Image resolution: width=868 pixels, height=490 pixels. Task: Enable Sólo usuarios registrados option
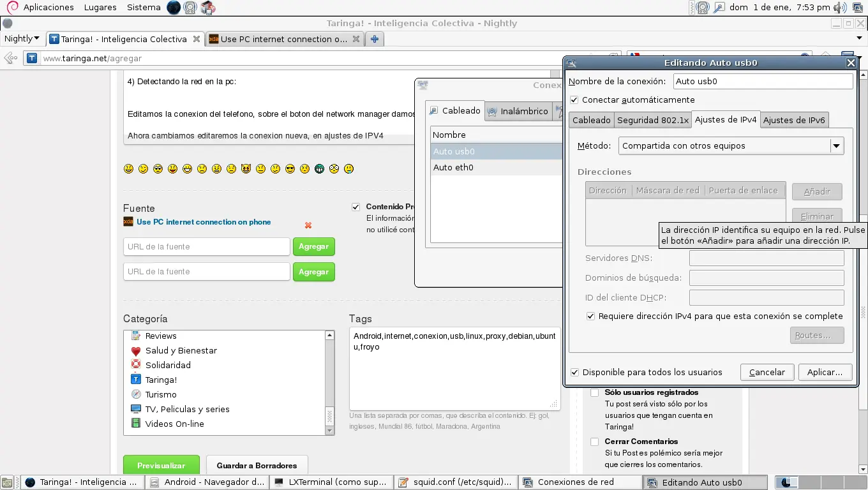[x=594, y=392]
